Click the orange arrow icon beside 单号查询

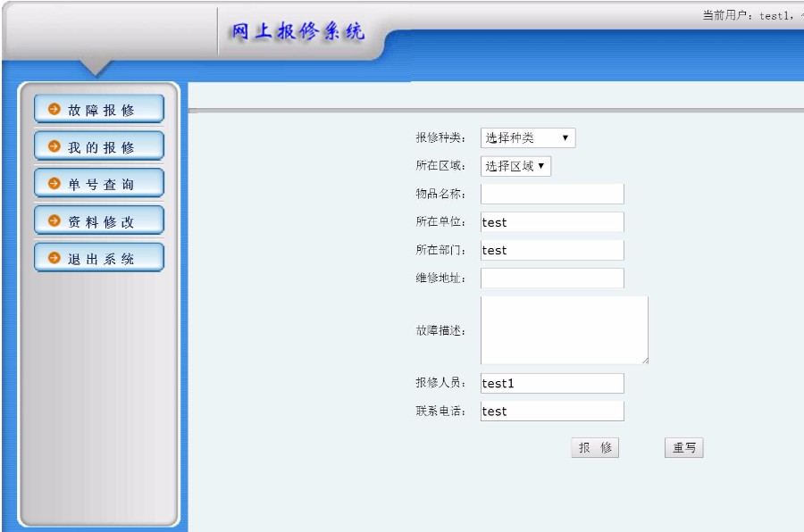pos(54,183)
